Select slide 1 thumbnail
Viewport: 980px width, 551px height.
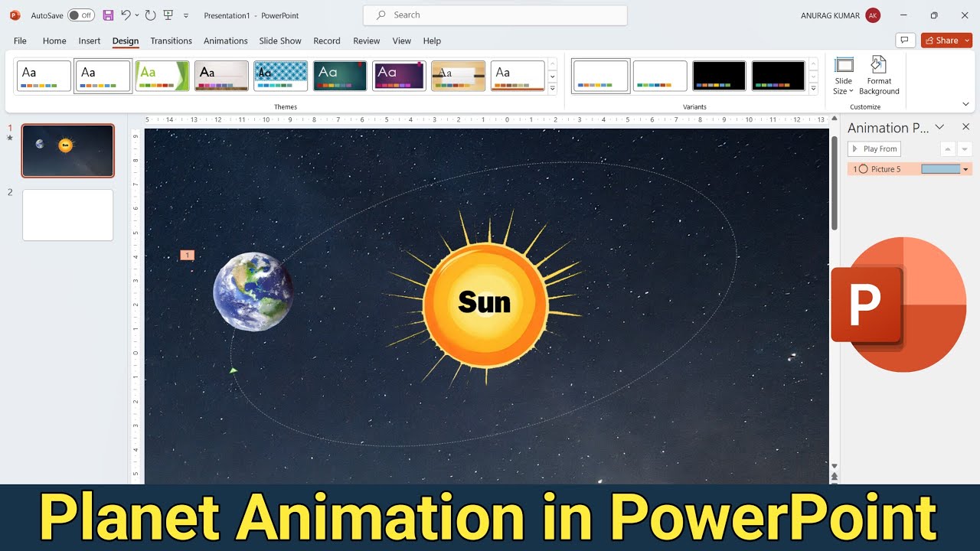pyautogui.click(x=68, y=151)
